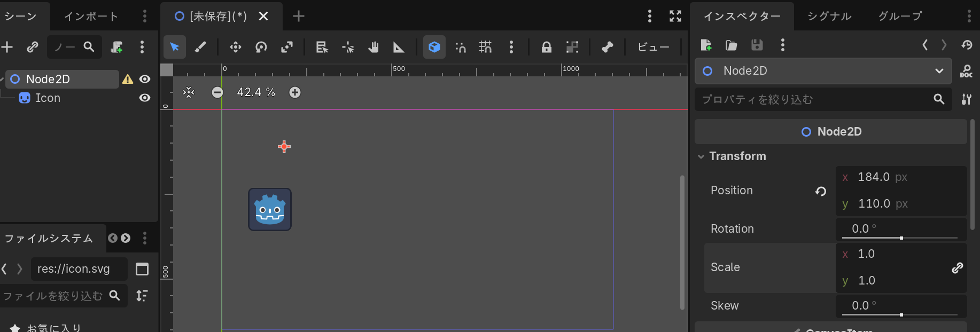Activate the Rotate Mode tool

click(261, 47)
